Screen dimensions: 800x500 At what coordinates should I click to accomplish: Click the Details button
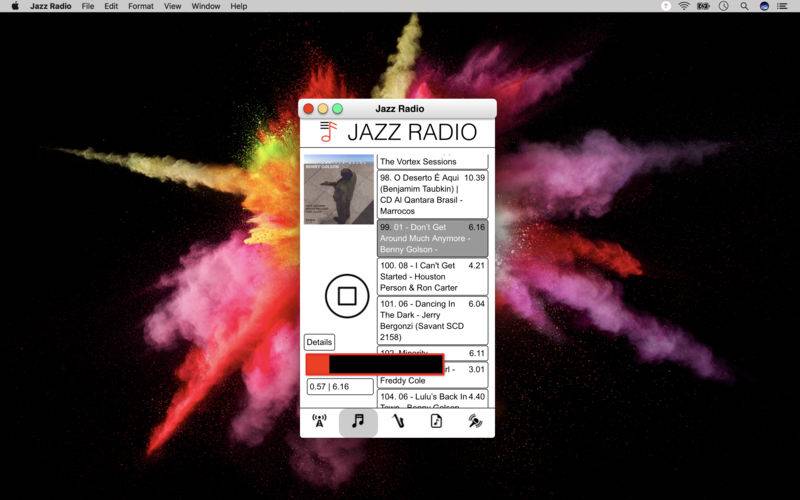pos(319,342)
